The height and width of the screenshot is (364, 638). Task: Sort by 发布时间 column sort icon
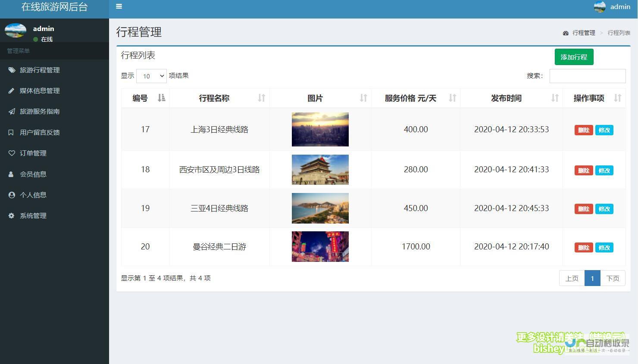555,98
